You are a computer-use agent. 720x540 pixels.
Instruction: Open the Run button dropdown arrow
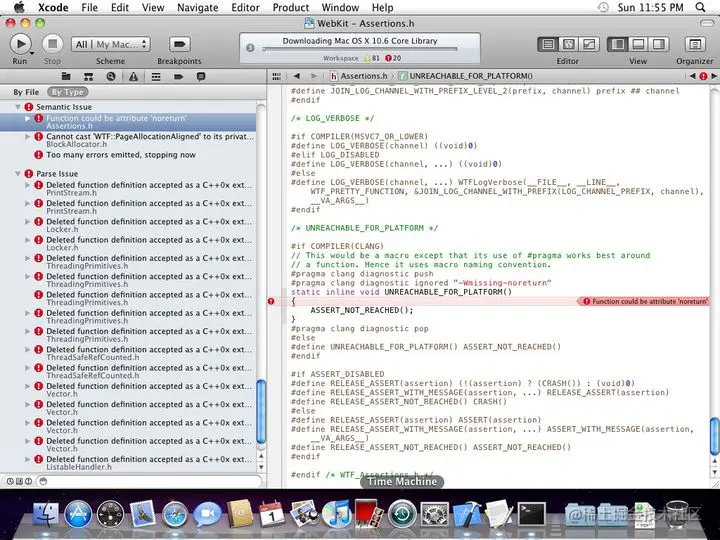point(32,53)
